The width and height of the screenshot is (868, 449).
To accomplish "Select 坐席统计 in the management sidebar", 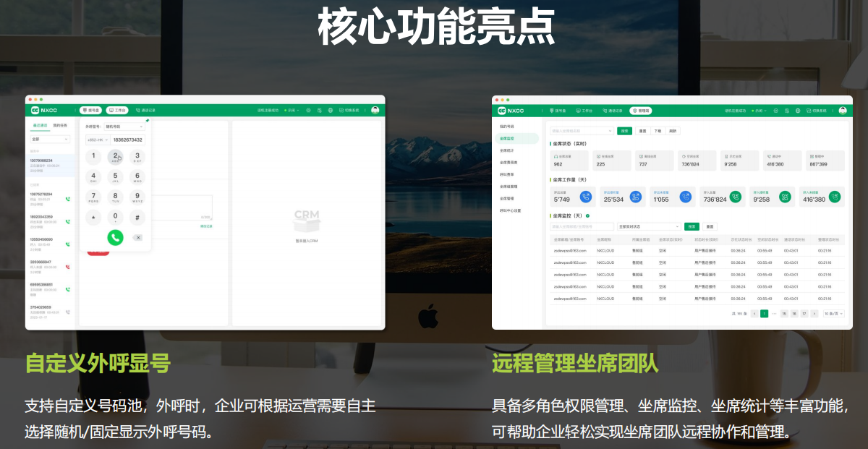I will 506,150.
